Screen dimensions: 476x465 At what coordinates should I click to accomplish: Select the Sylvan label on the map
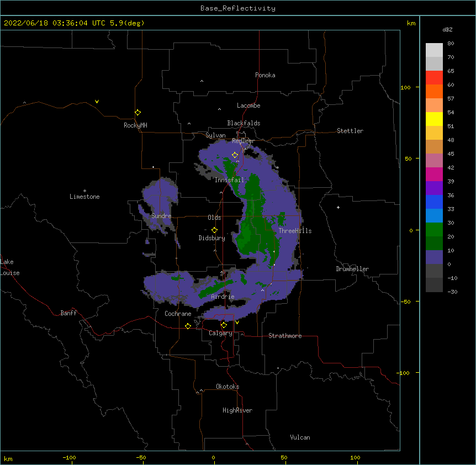click(x=215, y=135)
